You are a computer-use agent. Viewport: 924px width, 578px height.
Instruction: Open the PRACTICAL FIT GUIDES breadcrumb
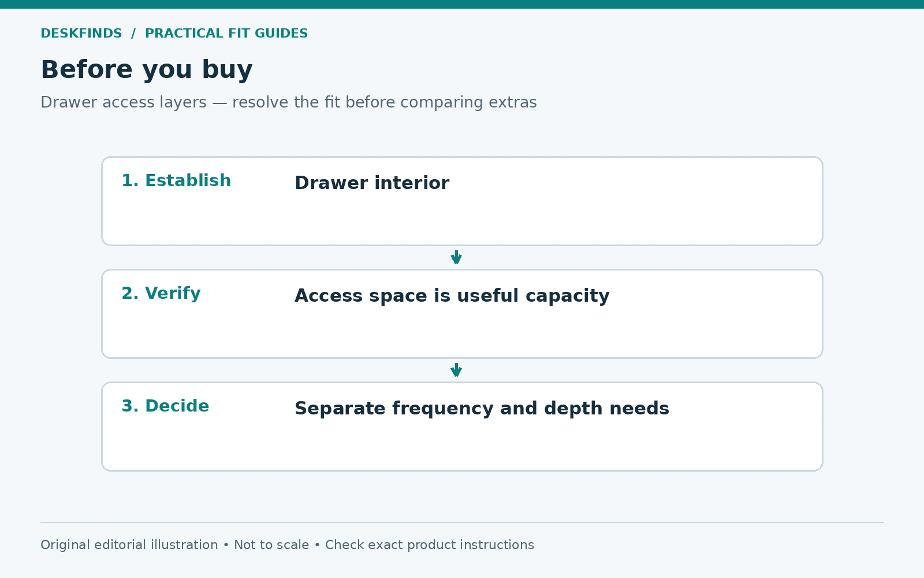(226, 34)
